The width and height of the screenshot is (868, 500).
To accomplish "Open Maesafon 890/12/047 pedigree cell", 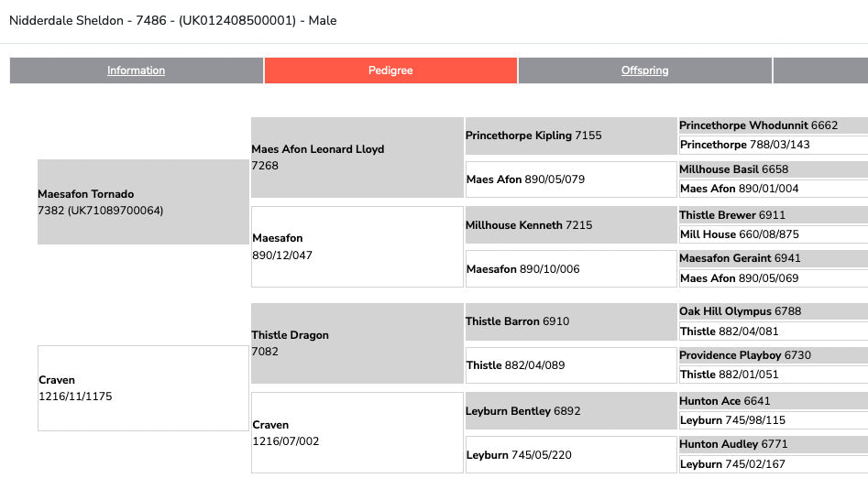I will [x=357, y=246].
